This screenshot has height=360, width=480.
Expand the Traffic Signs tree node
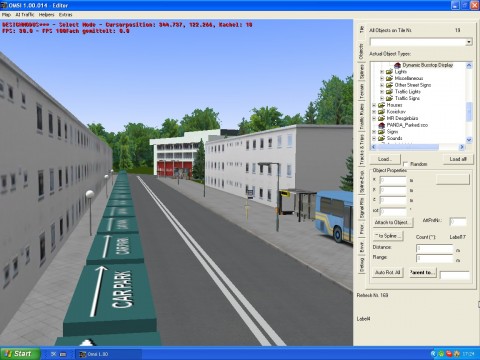coord(382,98)
